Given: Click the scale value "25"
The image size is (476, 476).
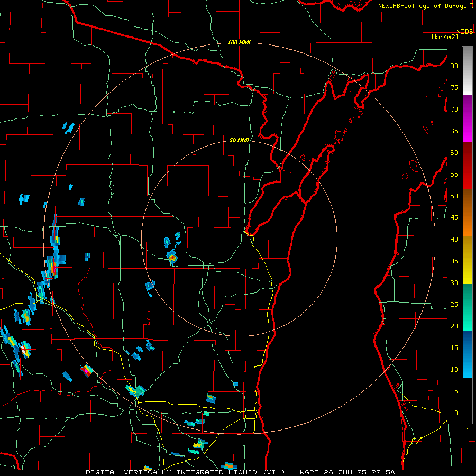Looking at the screenshot, I should click(454, 305).
